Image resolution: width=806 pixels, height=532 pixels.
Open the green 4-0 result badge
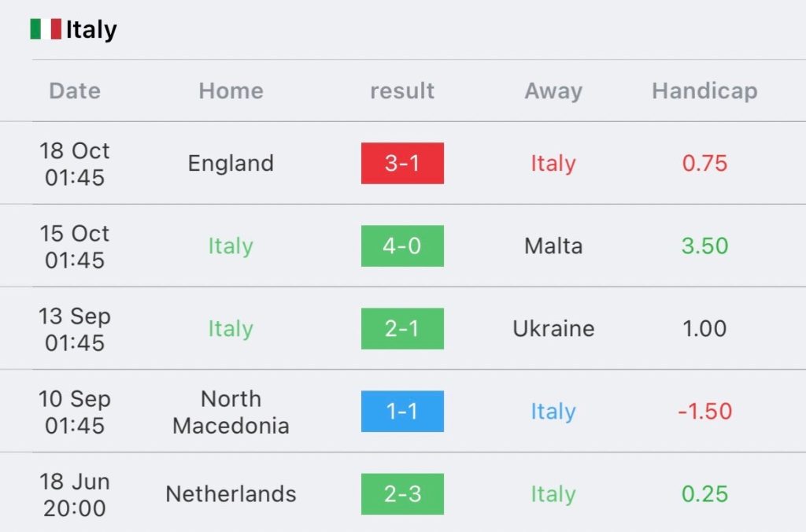click(x=402, y=246)
